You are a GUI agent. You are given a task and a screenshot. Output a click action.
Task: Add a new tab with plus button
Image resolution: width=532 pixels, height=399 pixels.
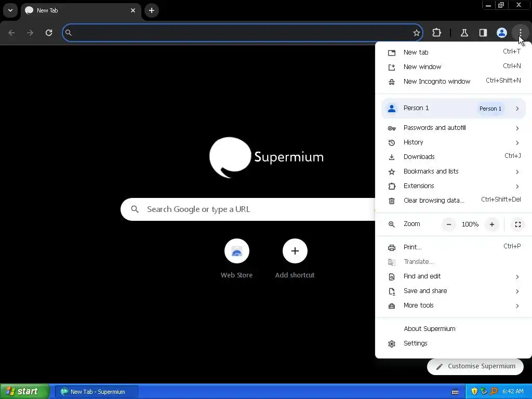click(152, 10)
